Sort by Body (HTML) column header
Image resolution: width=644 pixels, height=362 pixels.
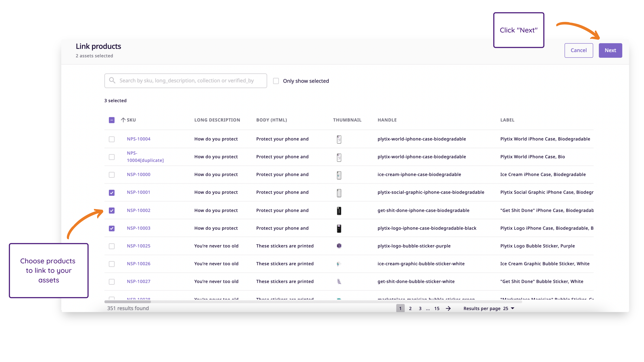pos(271,120)
